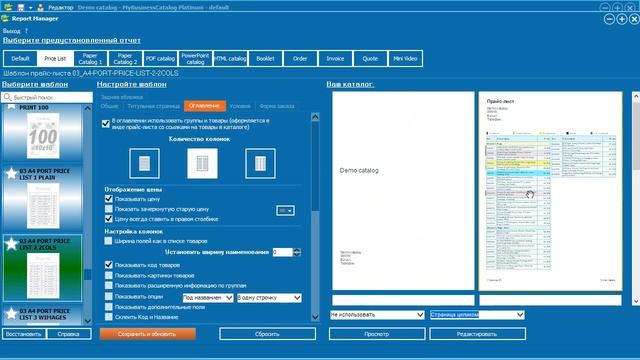This screenshot has height=360, width=640.
Task: Enable 'Склеить Код и Название' checkbox
Action: (x=109, y=317)
